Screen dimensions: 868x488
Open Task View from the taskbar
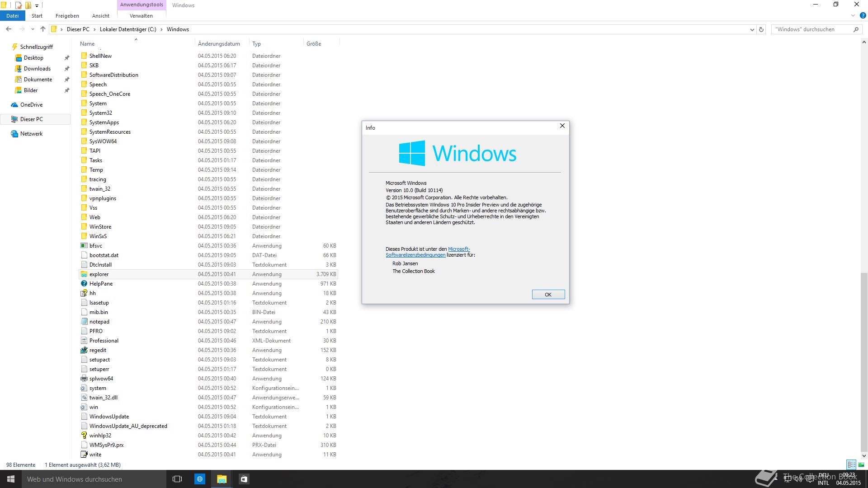pos(177,479)
